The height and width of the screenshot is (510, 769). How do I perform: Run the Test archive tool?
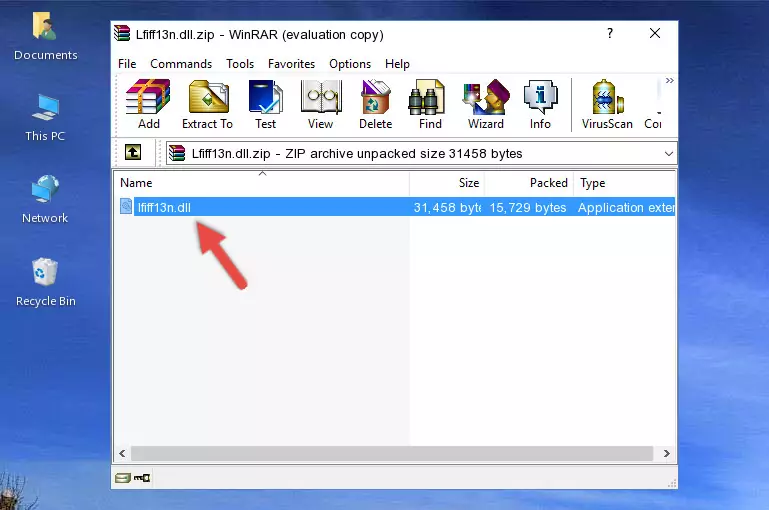(265, 104)
